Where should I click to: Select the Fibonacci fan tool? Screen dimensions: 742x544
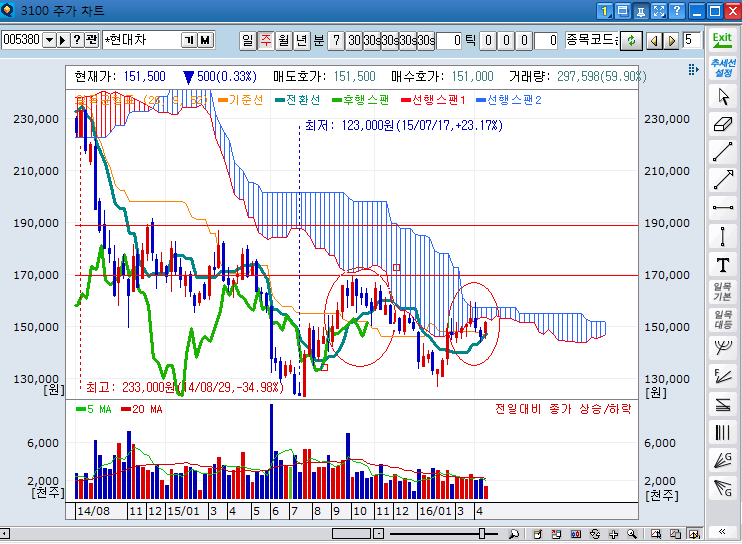point(722,376)
